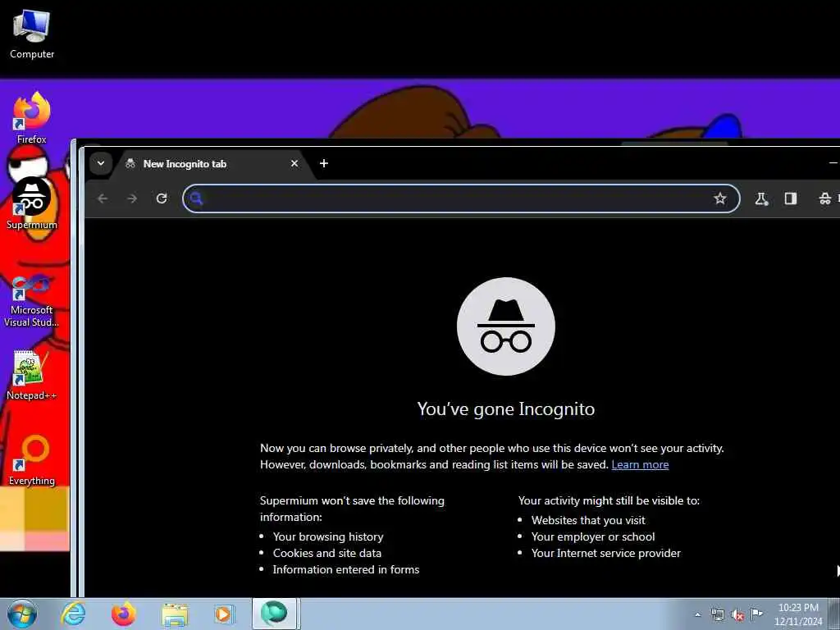The image size is (840, 630).
Task: Go back with the back arrow
Action: coord(103,199)
